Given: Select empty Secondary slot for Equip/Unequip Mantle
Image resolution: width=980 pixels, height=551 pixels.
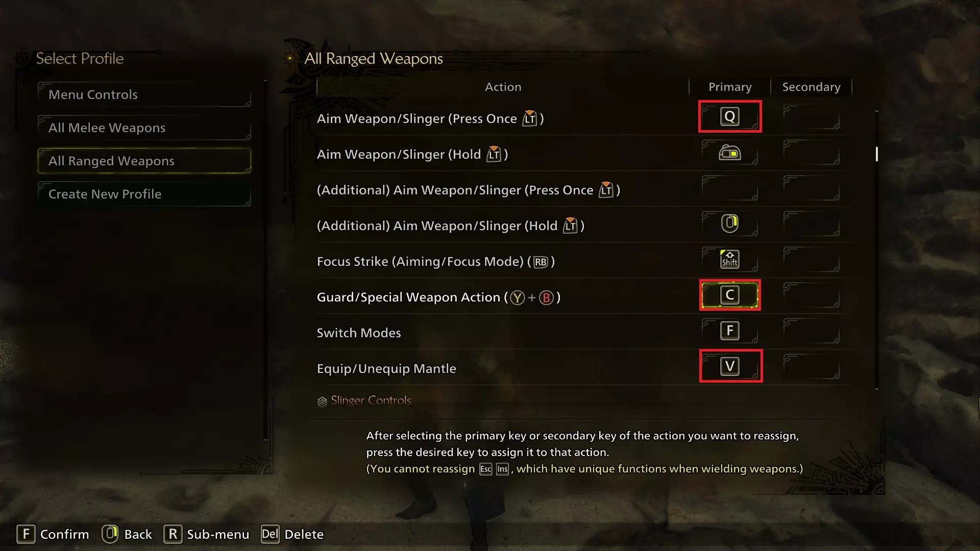Looking at the screenshot, I should [812, 366].
